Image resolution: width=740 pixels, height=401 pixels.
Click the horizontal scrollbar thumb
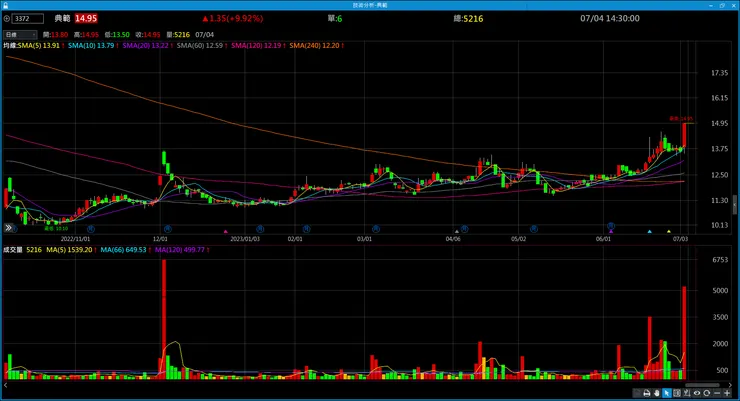702,385
